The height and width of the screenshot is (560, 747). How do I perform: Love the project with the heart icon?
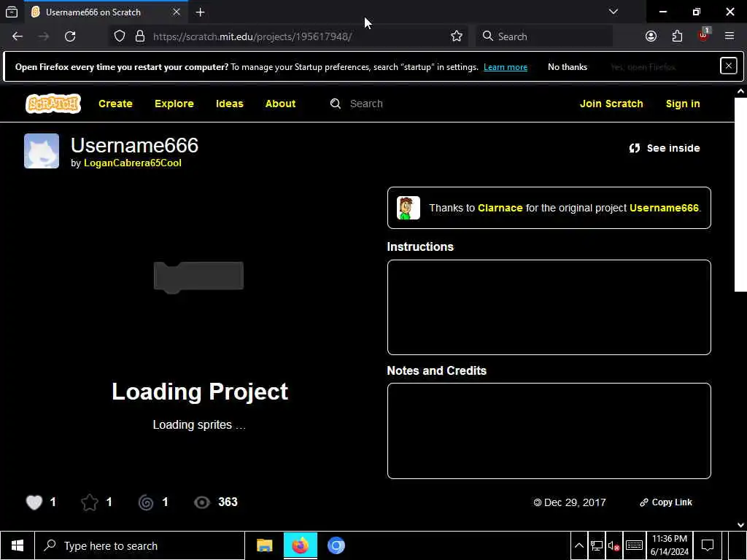(34, 502)
